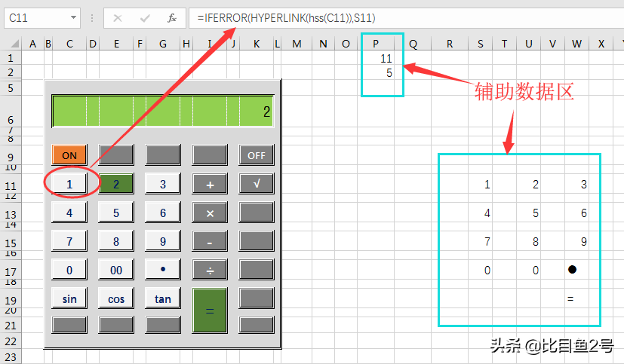Click the divide operator key
The height and width of the screenshot is (364, 624).
[x=210, y=270]
